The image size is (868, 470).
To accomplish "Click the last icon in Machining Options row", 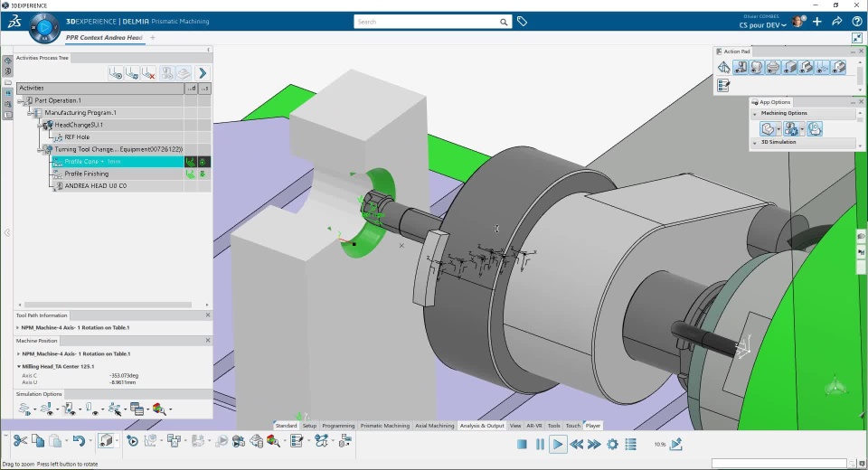I will [x=815, y=129].
